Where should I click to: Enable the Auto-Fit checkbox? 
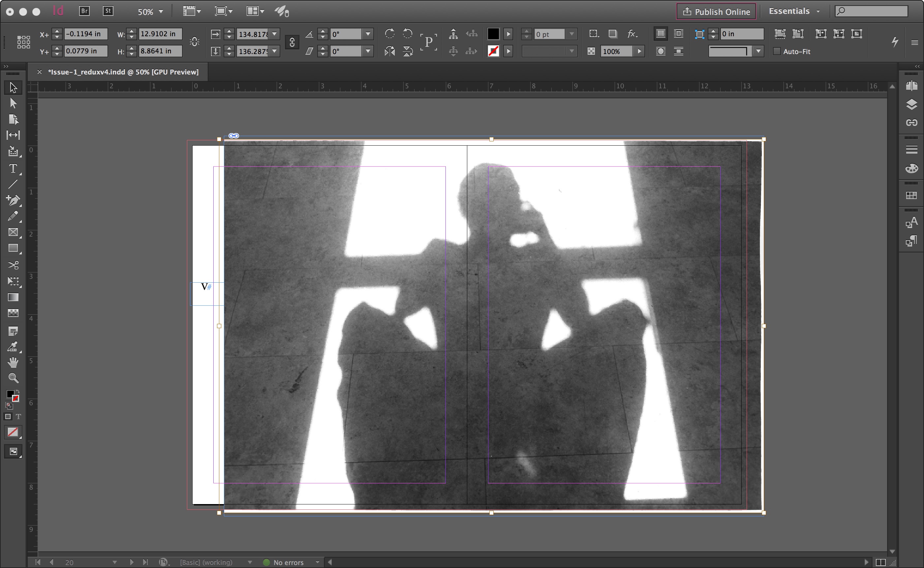click(777, 51)
